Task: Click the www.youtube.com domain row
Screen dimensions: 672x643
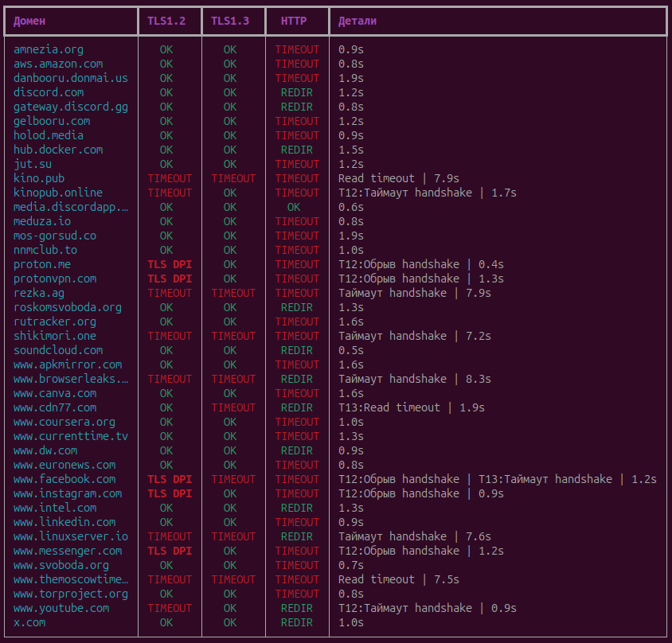Action: [x=61, y=608]
